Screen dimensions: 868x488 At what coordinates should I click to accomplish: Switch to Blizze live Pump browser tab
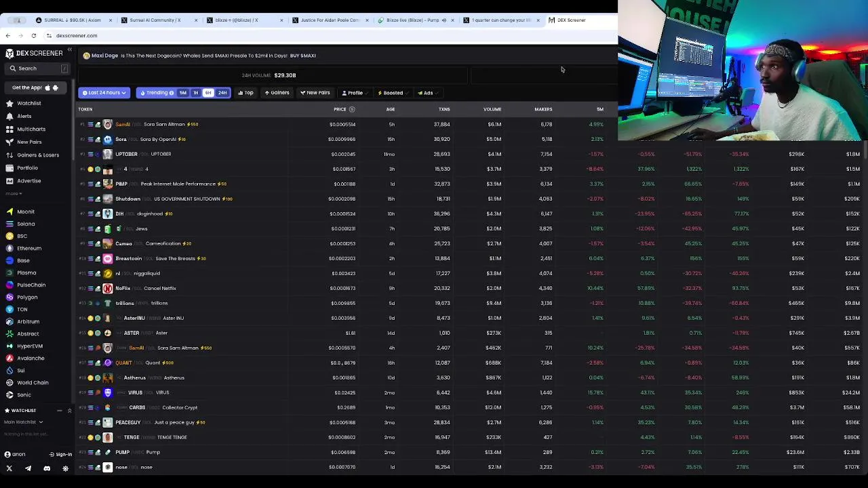pyautogui.click(x=415, y=20)
